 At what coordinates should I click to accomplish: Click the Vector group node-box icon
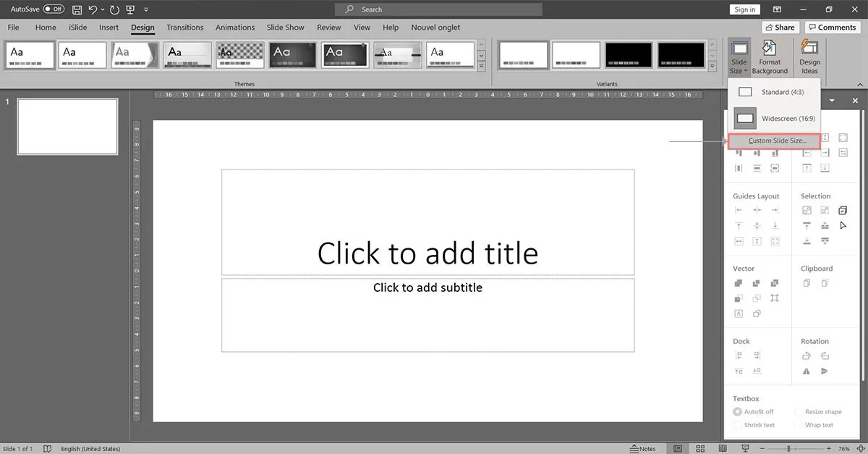coord(775,298)
